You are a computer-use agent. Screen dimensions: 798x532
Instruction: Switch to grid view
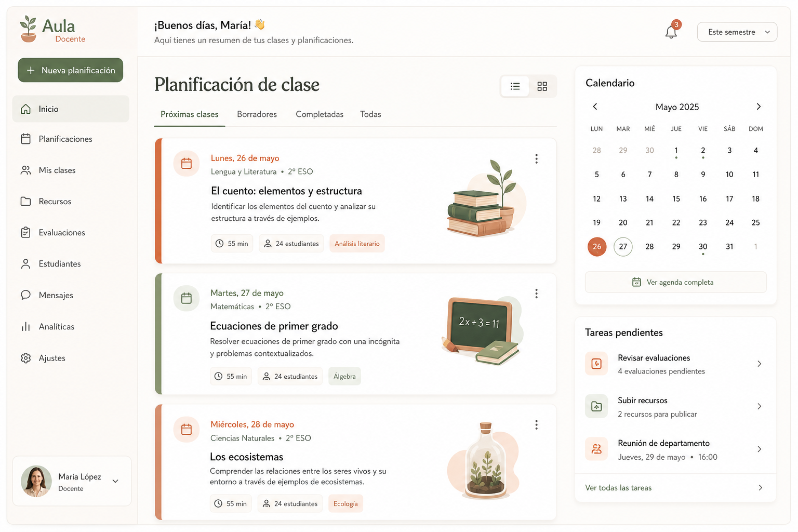[x=542, y=86]
